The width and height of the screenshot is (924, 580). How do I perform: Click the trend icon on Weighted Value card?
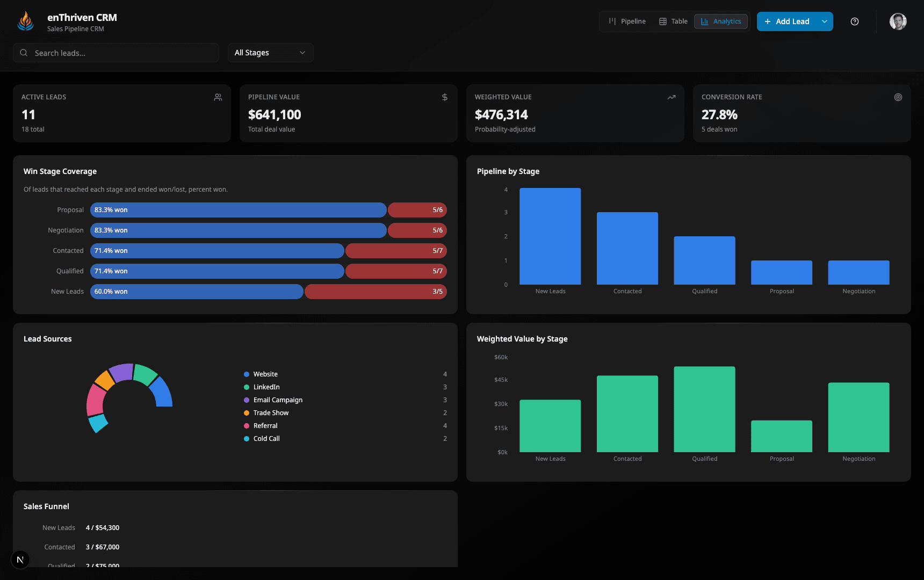pyautogui.click(x=671, y=97)
